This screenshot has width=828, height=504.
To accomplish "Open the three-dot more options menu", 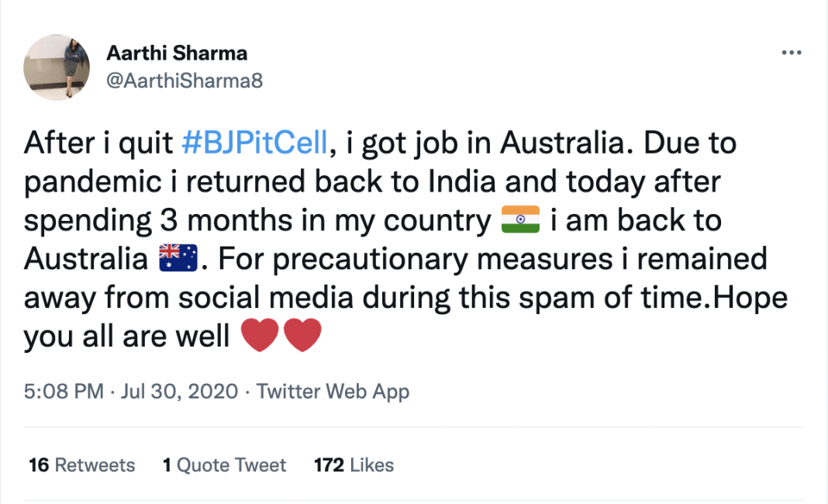I will (791, 54).
